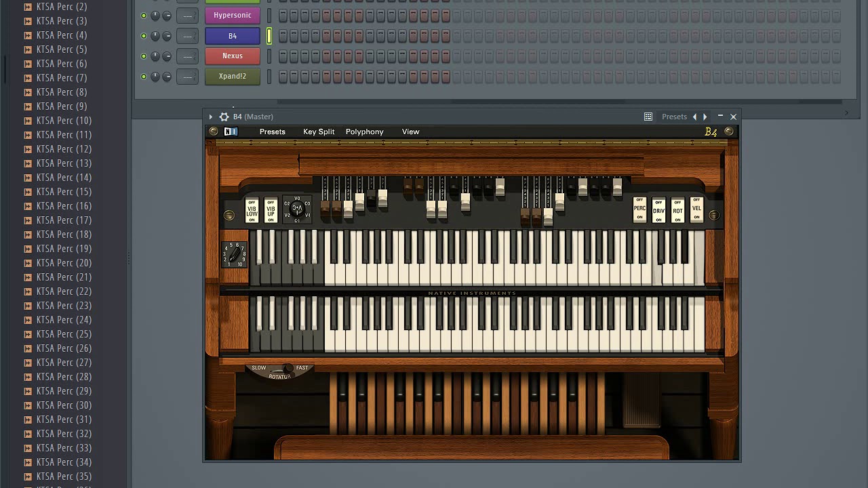868x488 pixels.
Task: Select KTSA Perc (33) in browser
Action: click(64, 448)
